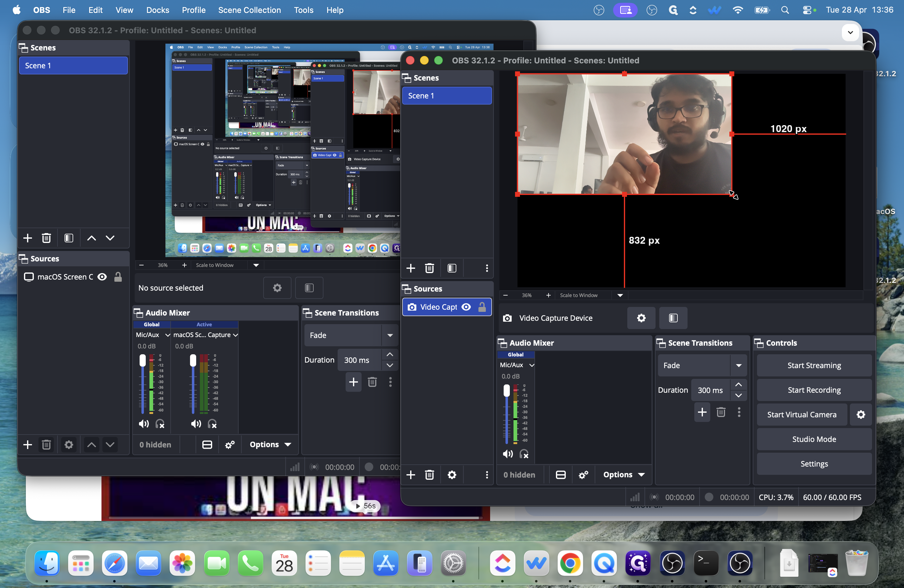Open scene filters in front OBS window
This screenshot has width=904, height=588.
pyautogui.click(x=452, y=268)
